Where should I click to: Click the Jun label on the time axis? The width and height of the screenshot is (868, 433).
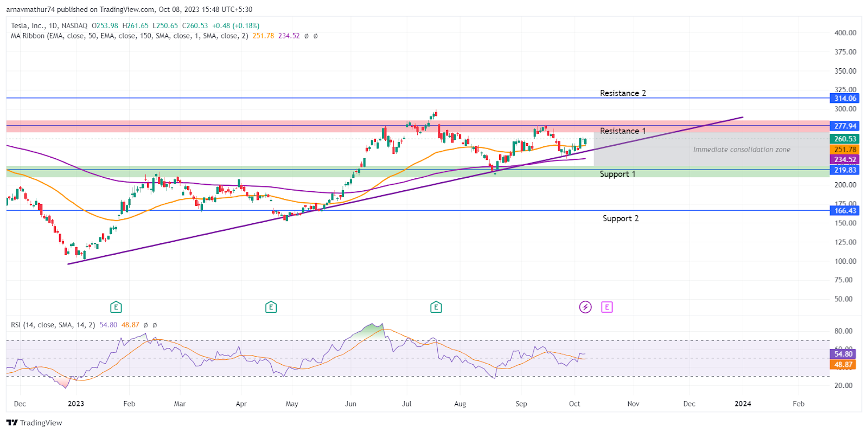[x=351, y=404]
